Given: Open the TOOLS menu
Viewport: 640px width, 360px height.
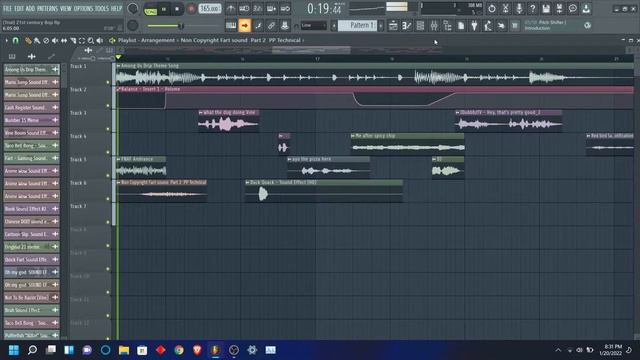Looking at the screenshot, I should (102, 8).
